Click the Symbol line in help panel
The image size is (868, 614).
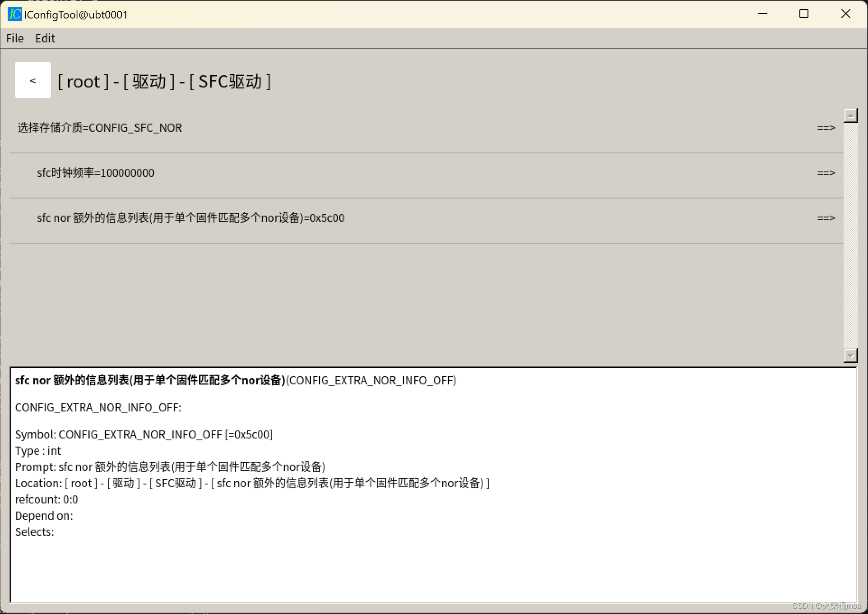point(144,434)
